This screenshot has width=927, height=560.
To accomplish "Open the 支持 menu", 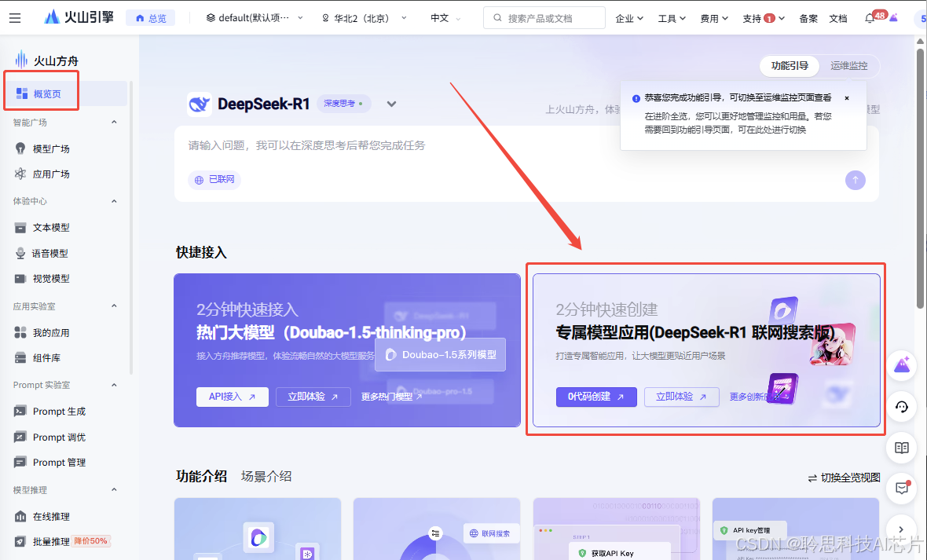I will pos(764,18).
